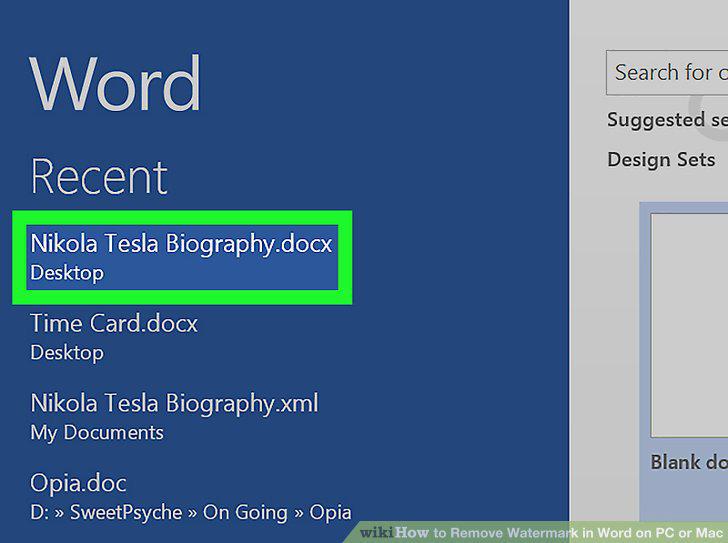
Task: Click the final Opia folder in path
Action: (330, 512)
